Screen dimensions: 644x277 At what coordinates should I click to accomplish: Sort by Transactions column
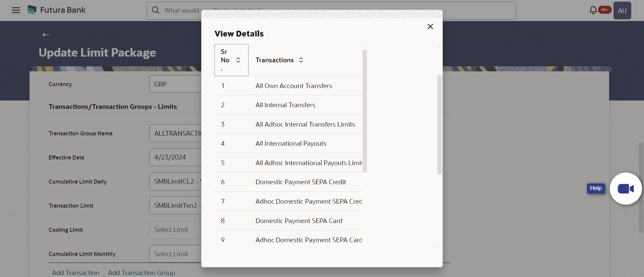click(301, 60)
